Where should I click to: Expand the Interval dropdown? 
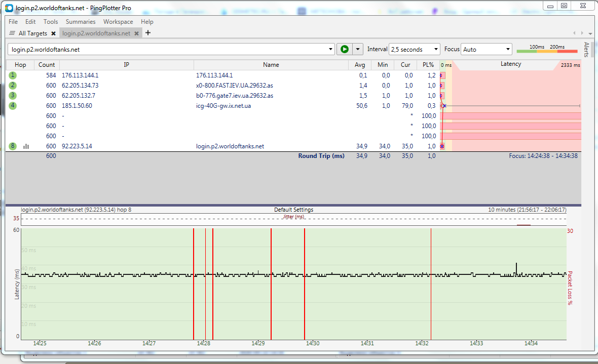(x=435, y=50)
